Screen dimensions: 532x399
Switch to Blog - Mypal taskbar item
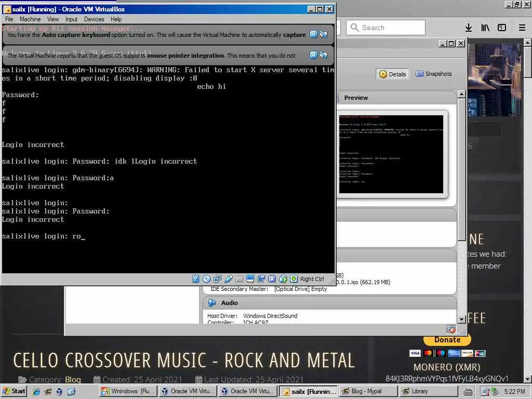tap(368, 391)
